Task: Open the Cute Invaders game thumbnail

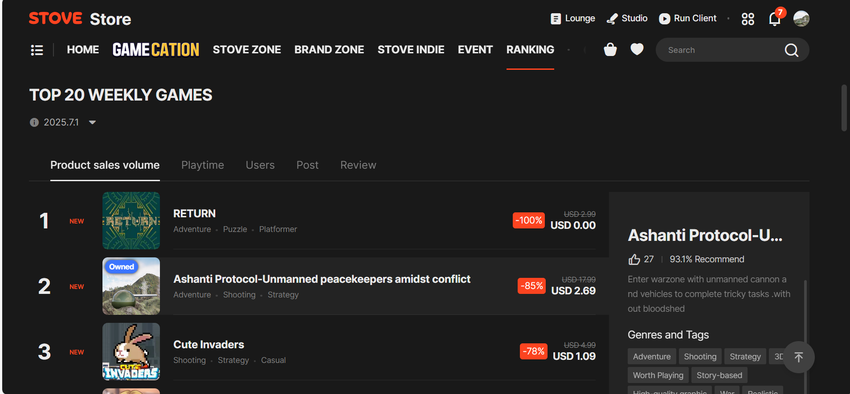Action: (131, 352)
